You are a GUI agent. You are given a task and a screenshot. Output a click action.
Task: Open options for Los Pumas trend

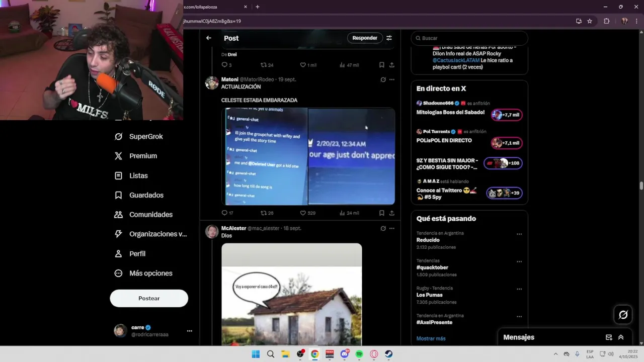click(x=519, y=290)
